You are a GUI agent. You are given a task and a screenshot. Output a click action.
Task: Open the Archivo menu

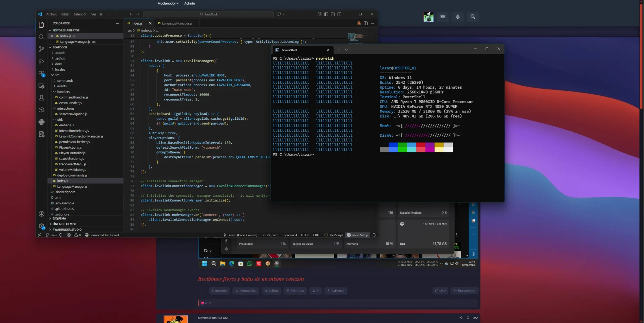pos(52,14)
